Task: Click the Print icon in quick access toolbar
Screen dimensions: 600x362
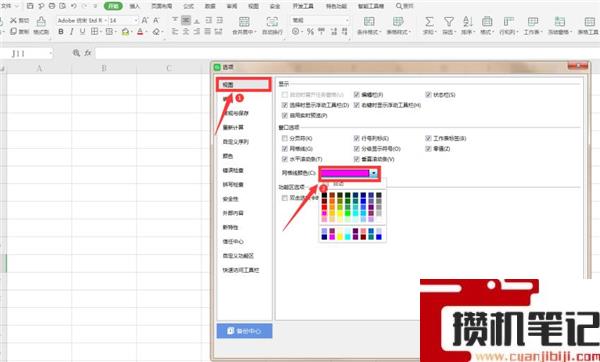Action: click(x=52, y=6)
